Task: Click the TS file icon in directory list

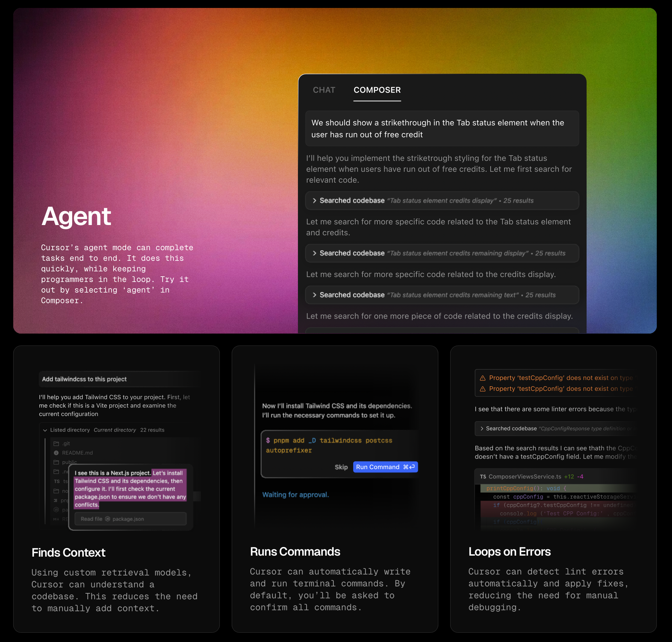Action: (x=57, y=481)
